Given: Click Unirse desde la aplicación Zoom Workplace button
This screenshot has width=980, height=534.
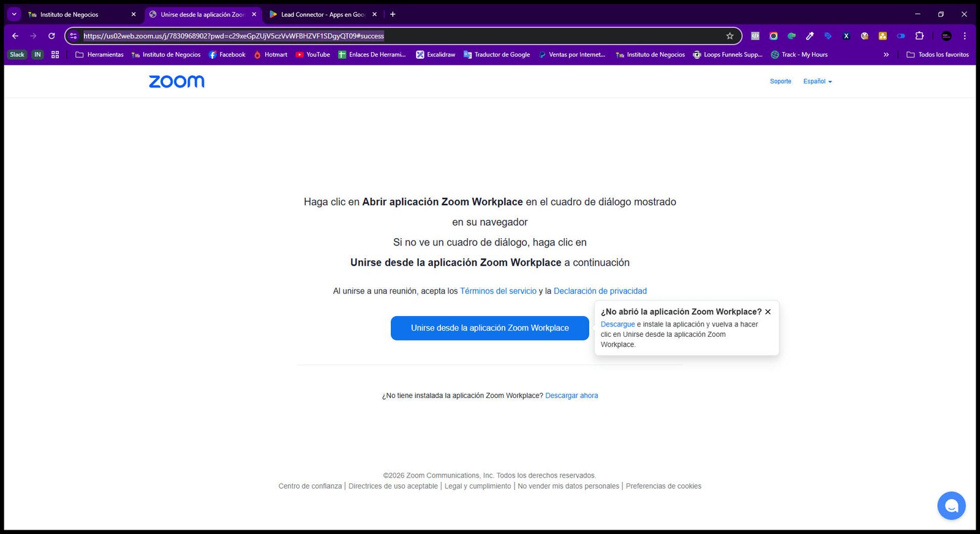Looking at the screenshot, I should click(x=490, y=328).
